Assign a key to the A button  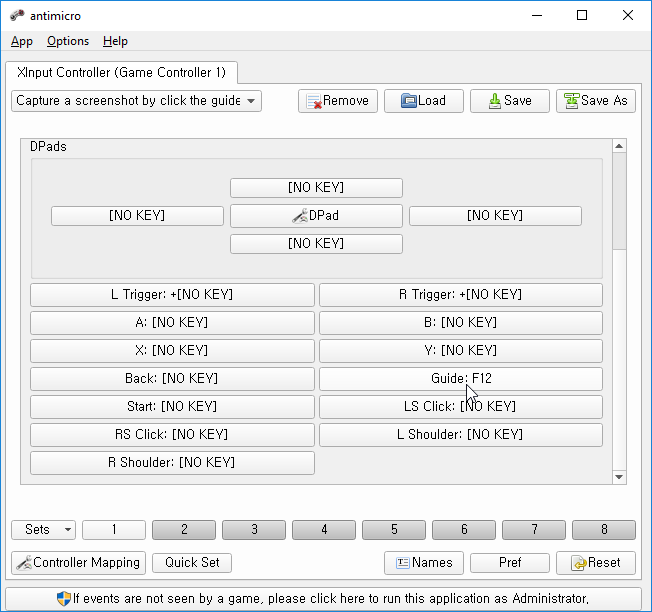172,323
